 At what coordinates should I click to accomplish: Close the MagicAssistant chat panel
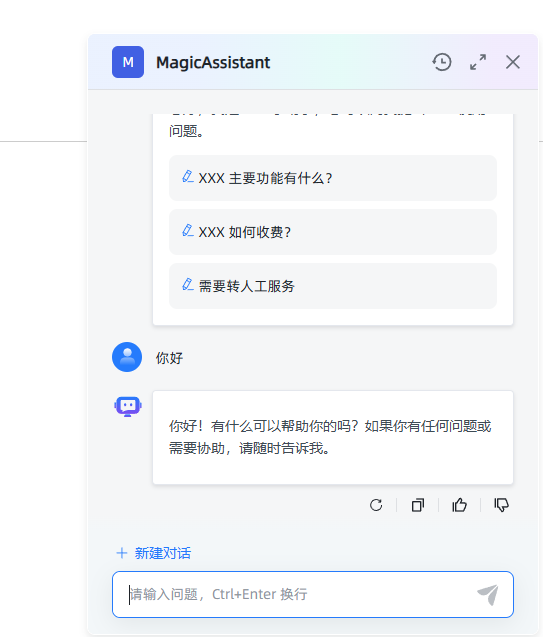[513, 62]
